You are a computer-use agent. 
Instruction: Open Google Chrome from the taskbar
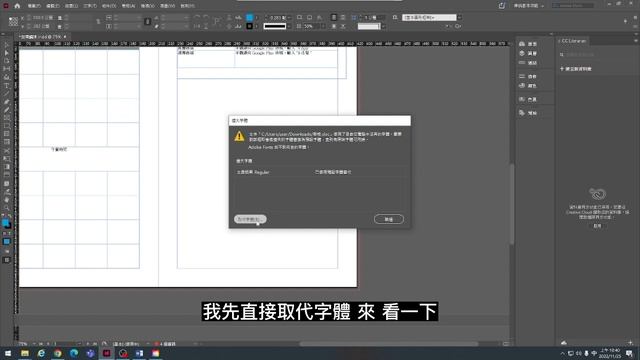point(58,353)
